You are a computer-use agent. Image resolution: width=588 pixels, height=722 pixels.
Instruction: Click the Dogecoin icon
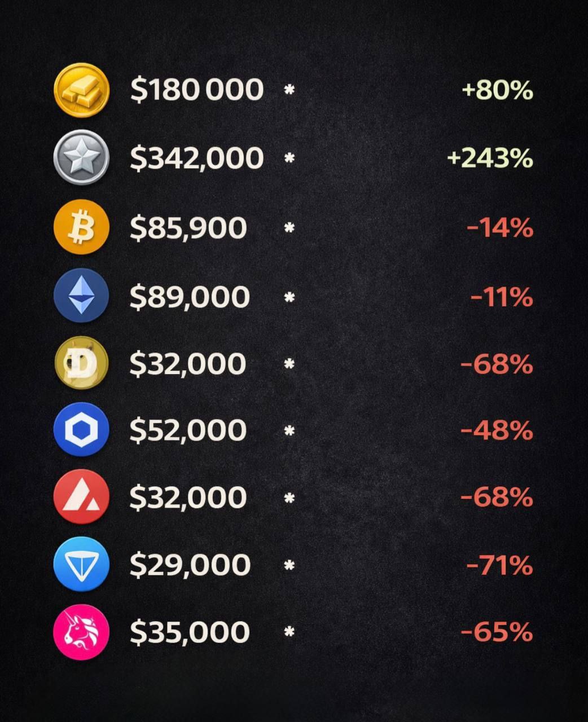tap(81, 363)
